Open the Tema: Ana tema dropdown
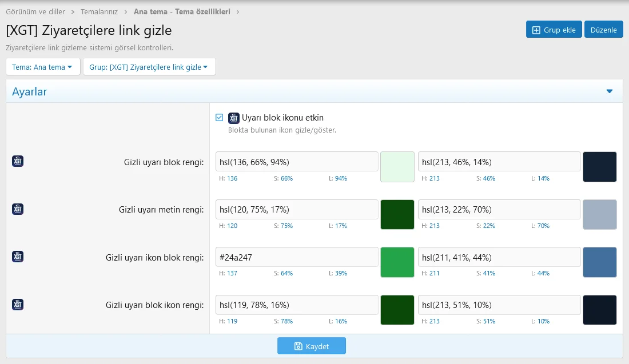The image size is (629, 364). (x=42, y=67)
